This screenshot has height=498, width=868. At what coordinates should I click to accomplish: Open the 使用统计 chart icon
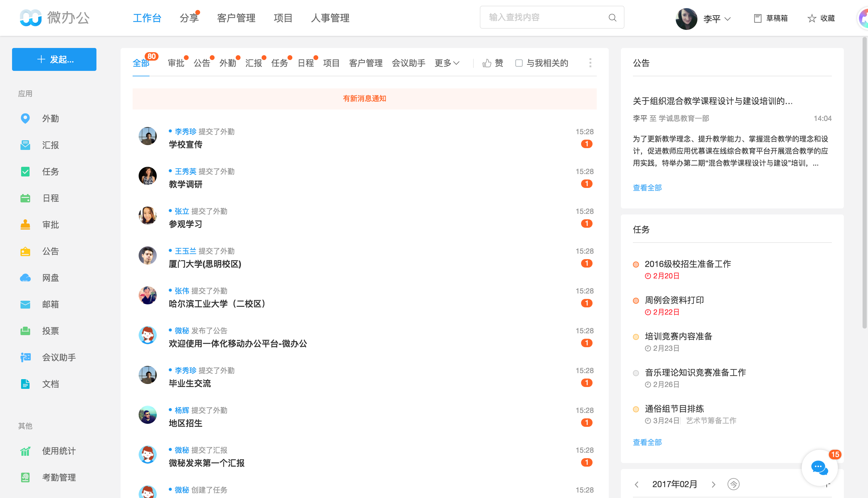25,451
